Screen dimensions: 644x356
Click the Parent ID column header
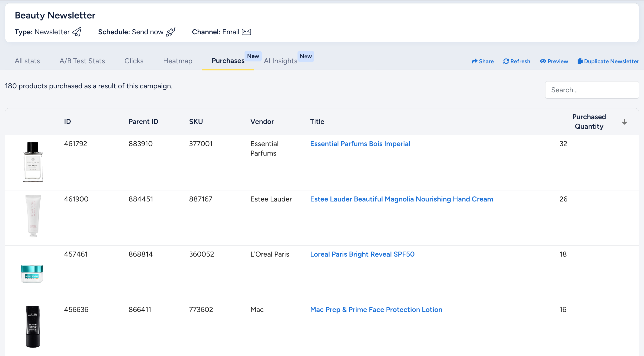coord(143,122)
